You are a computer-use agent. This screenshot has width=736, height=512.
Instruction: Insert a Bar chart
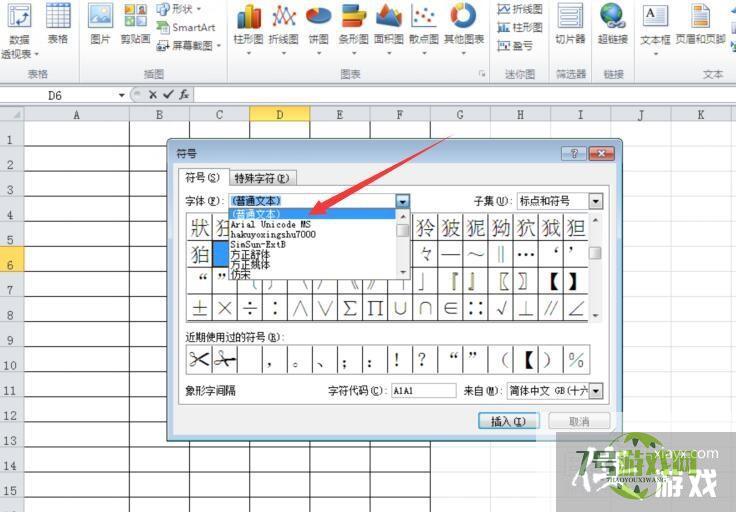pos(354,29)
